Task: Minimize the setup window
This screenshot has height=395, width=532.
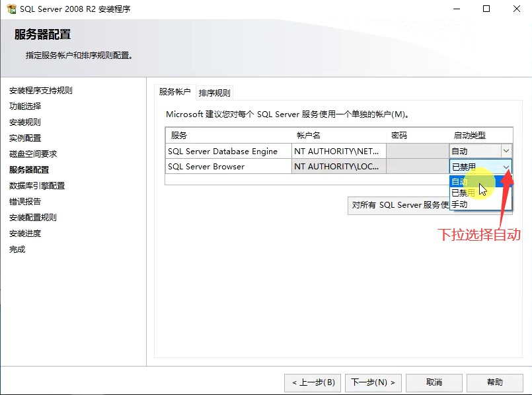Action: 457,9
